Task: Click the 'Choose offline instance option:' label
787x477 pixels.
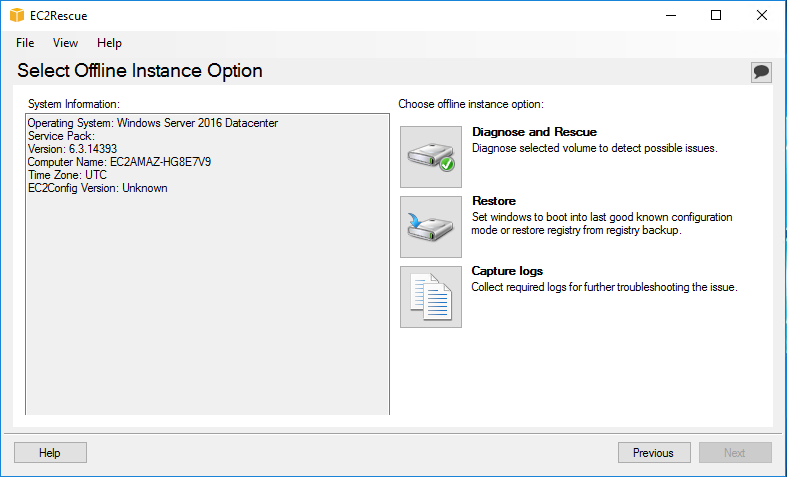Action: pos(471,104)
